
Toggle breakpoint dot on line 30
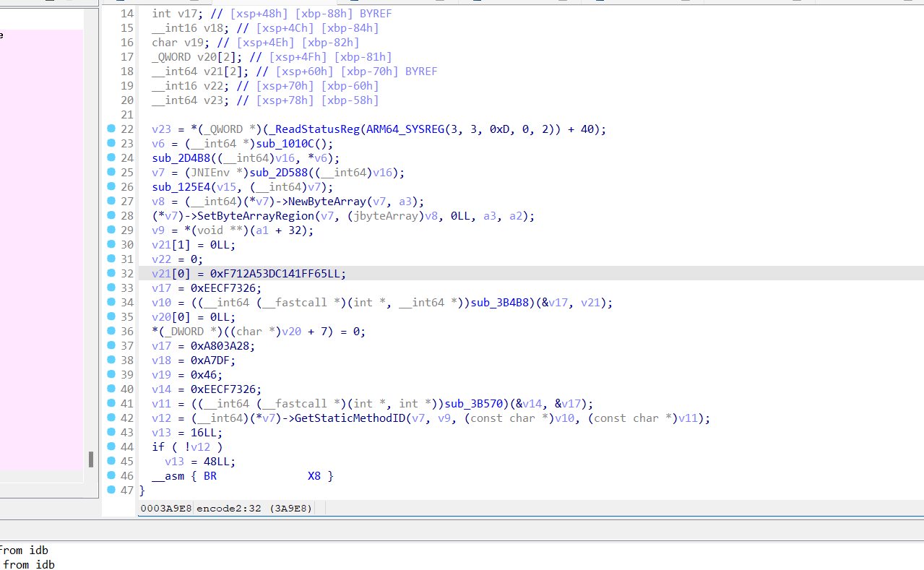(111, 244)
